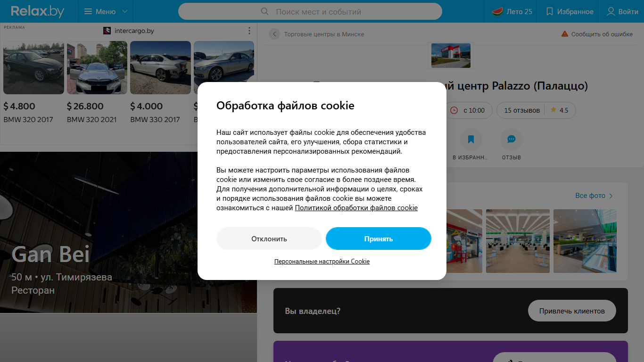Open the food court seating photo
The width and height of the screenshot is (644, 362).
(518, 241)
